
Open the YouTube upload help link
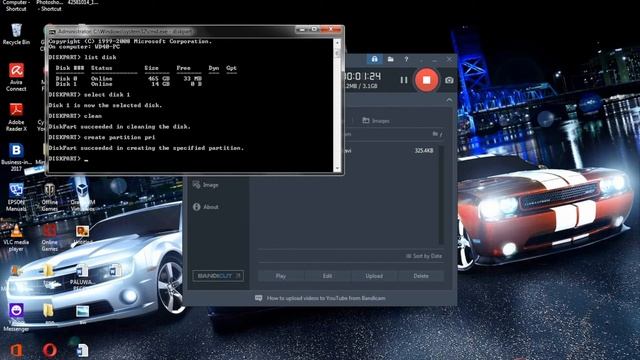tap(326, 298)
